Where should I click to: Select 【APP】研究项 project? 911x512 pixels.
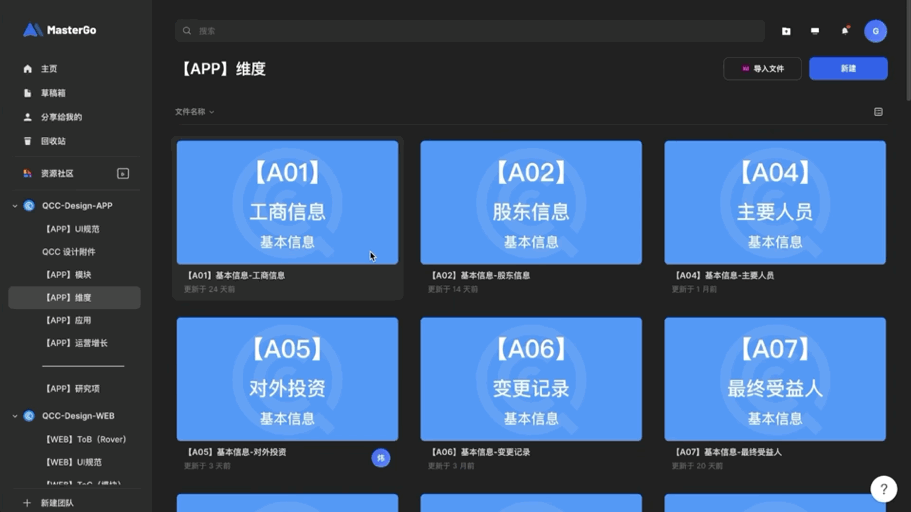click(71, 389)
